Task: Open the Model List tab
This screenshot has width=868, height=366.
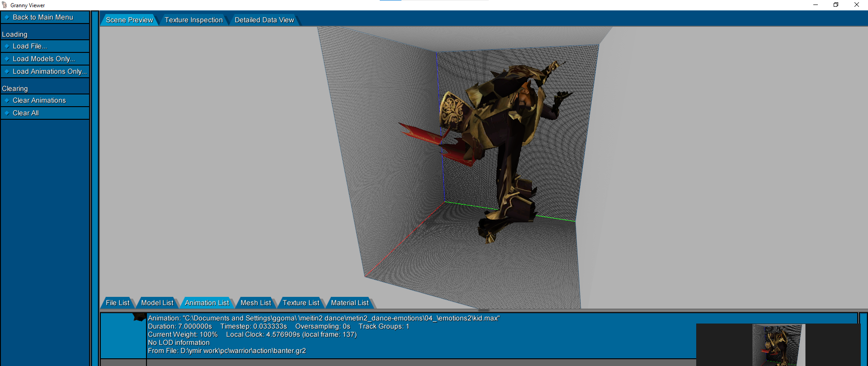Action: click(x=157, y=303)
